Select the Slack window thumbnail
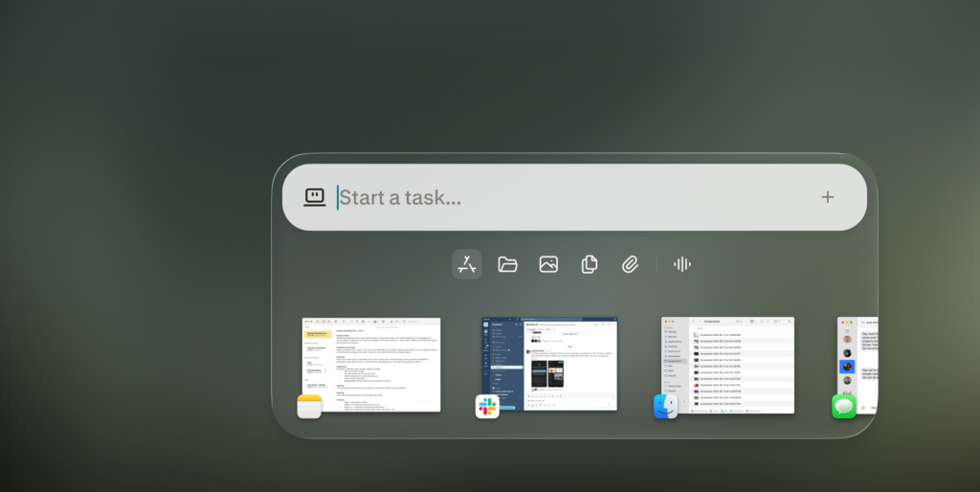980x492 pixels. coord(549,364)
